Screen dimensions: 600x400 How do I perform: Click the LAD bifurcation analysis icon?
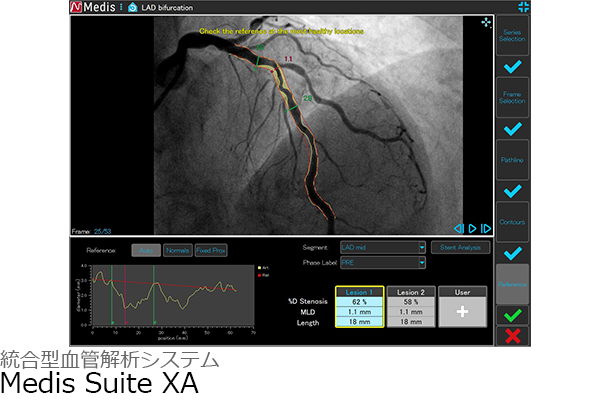coord(132,7)
